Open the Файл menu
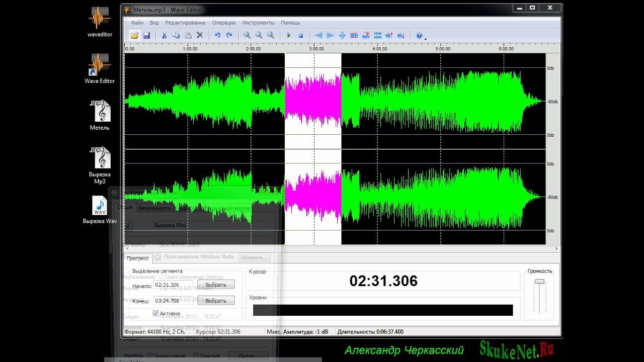 pos(137,23)
